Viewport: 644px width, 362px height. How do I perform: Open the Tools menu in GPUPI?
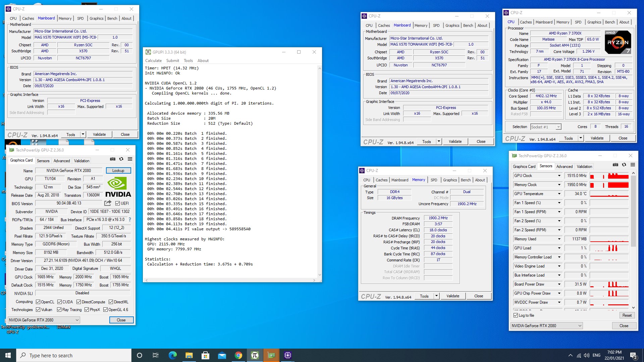coord(188,61)
